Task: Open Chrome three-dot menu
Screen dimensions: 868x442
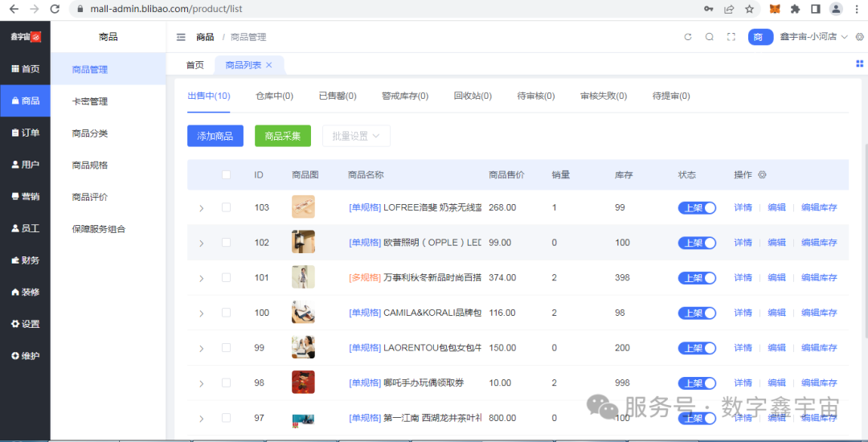Action: pyautogui.click(x=857, y=9)
